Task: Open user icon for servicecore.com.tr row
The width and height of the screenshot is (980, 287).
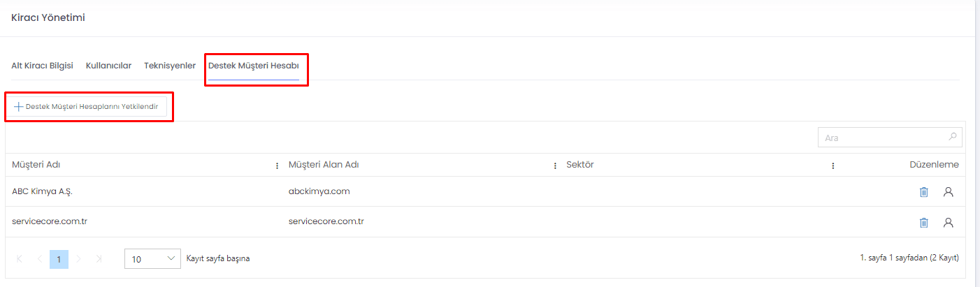Action: click(949, 223)
